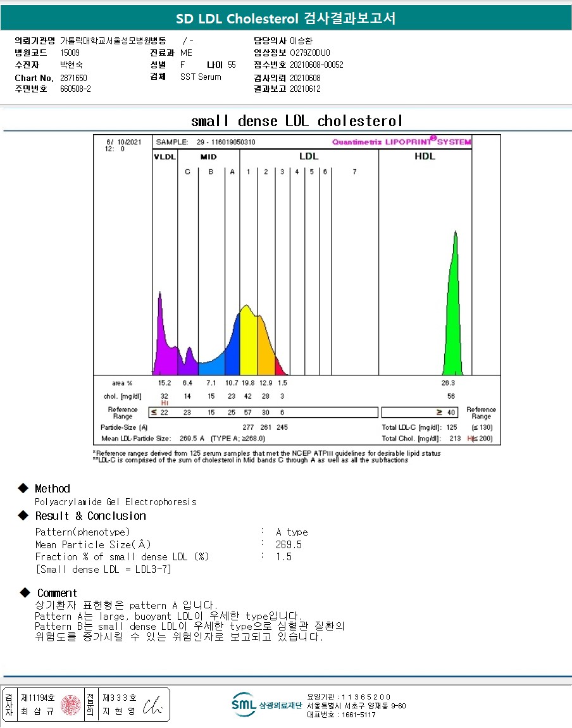
Task: Click the department value ME
Action: pos(186,53)
